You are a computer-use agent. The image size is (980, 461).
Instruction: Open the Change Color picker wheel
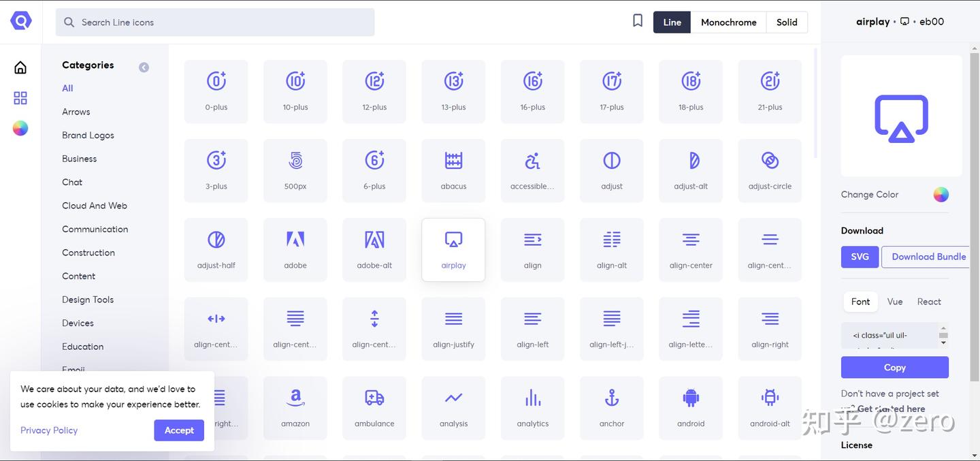tap(941, 195)
